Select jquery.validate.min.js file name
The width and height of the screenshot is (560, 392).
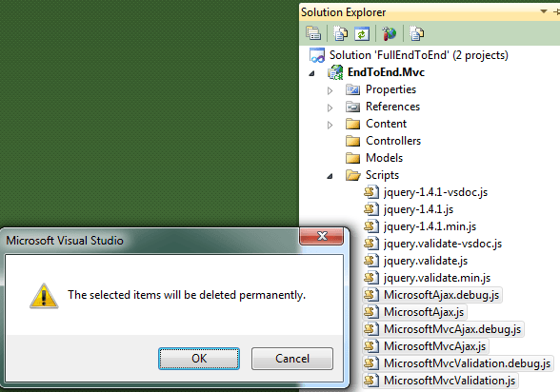tap(437, 278)
